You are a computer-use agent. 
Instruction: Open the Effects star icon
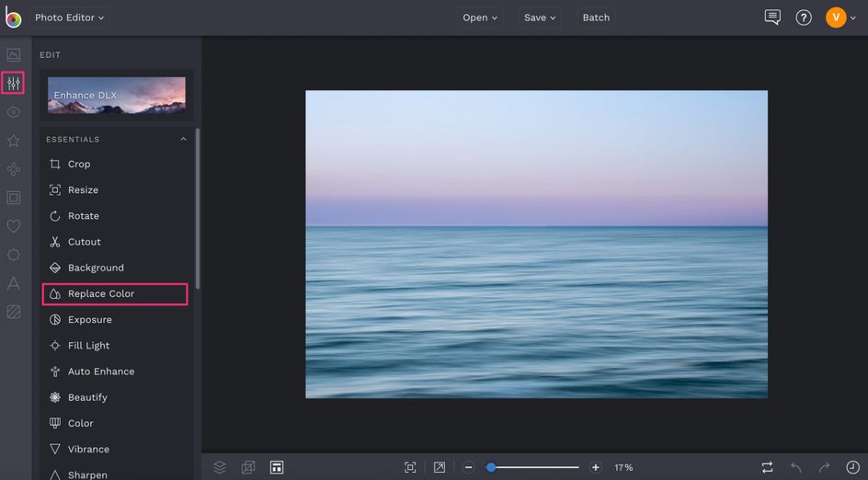pos(13,141)
